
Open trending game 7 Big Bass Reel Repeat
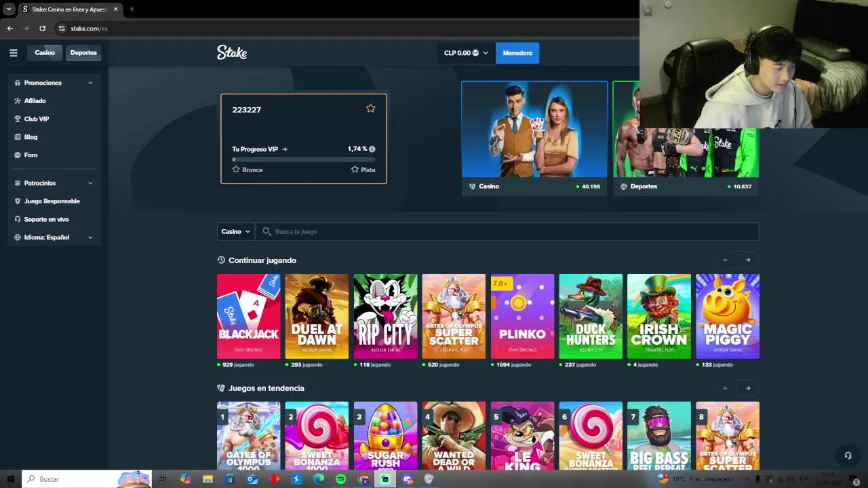(659, 436)
